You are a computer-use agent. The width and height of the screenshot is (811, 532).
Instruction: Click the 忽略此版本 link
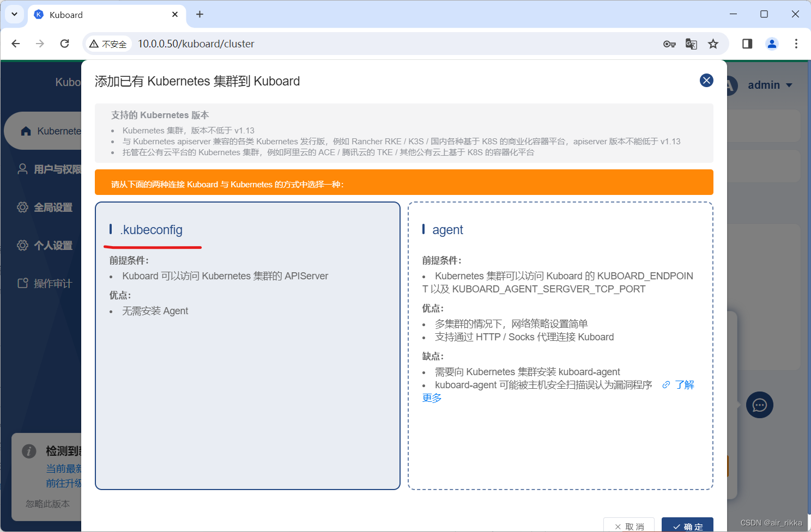pyautogui.click(x=48, y=504)
